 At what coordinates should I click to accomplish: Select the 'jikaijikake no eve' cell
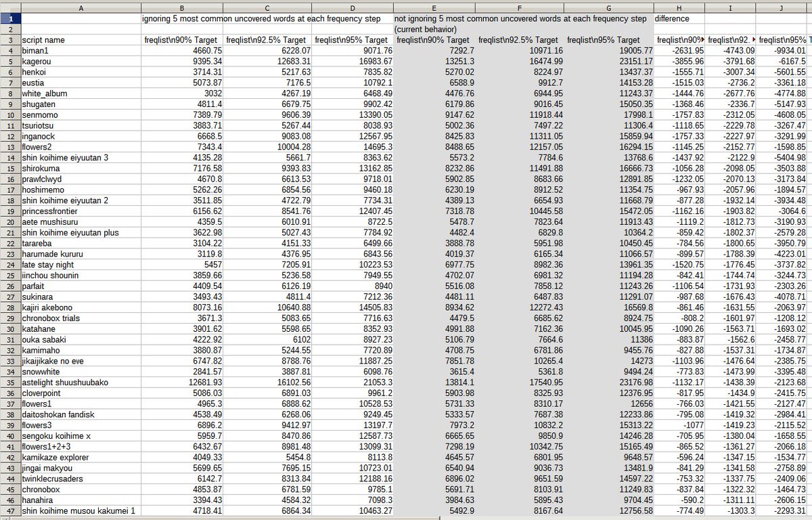click(81, 361)
